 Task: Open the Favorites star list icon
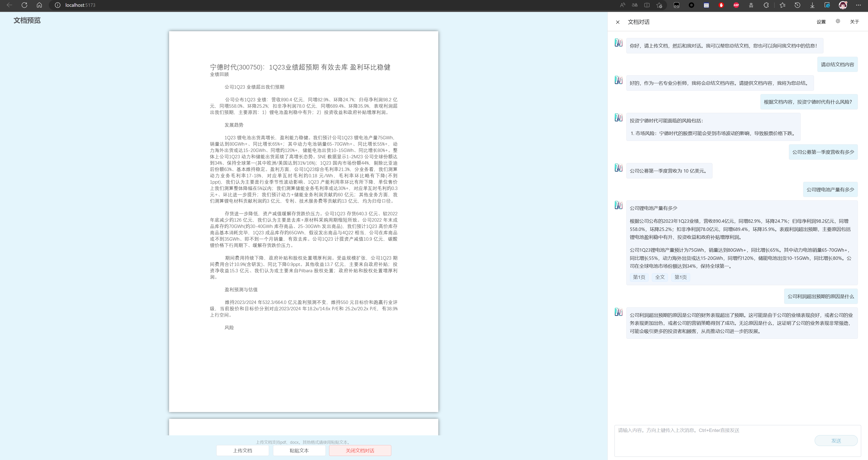tap(782, 5)
